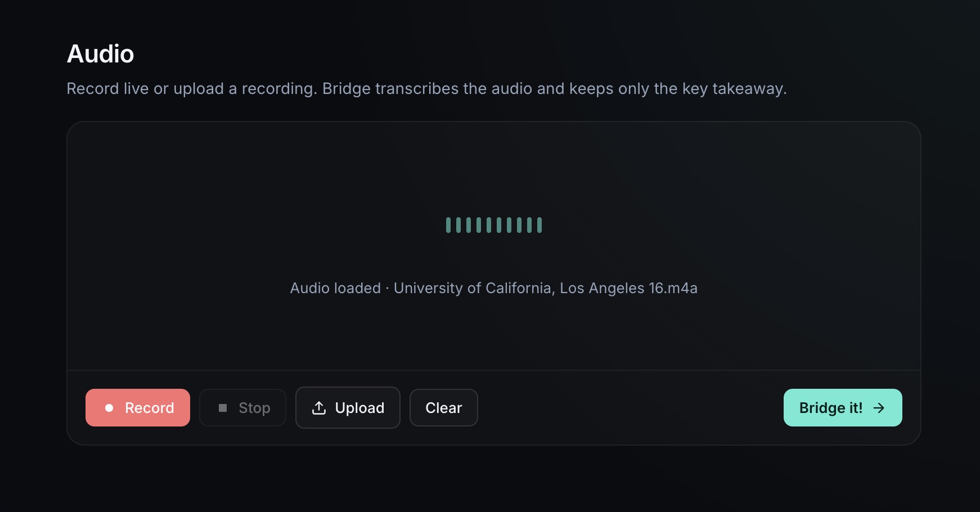Click the loaded file name 16.m4a
This screenshot has width=980, height=512.
[x=673, y=288]
